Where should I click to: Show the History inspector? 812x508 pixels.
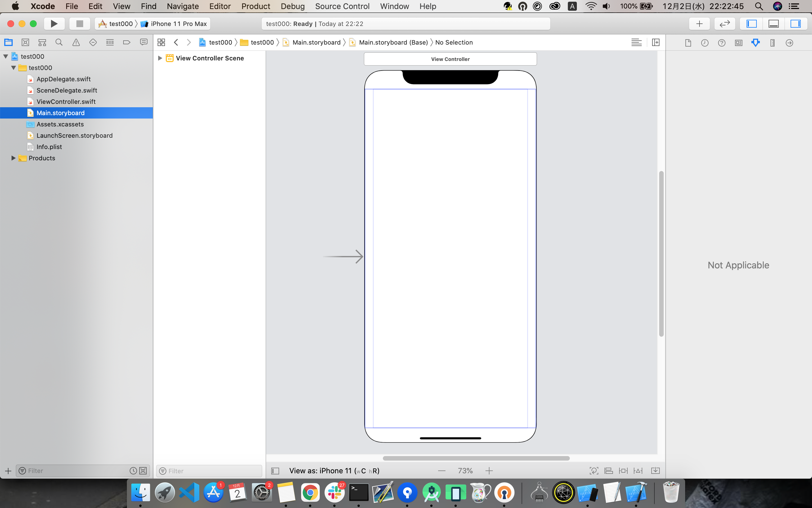tap(705, 43)
